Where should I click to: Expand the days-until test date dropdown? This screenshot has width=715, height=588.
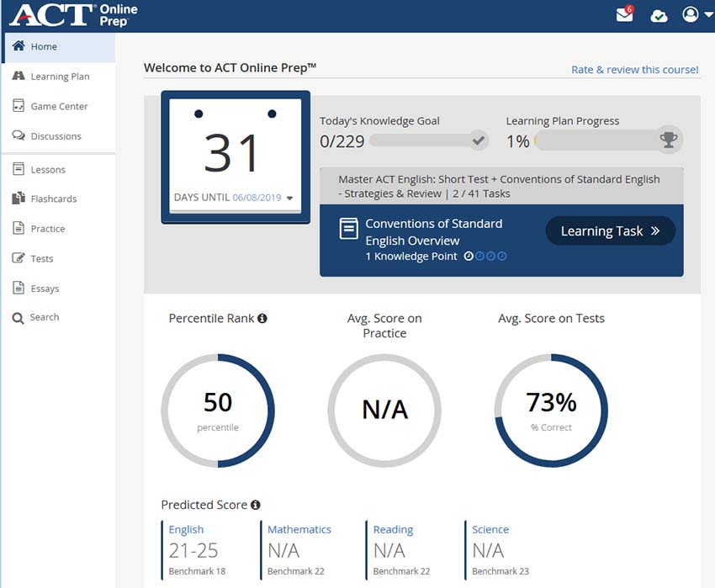pos(290,199)
